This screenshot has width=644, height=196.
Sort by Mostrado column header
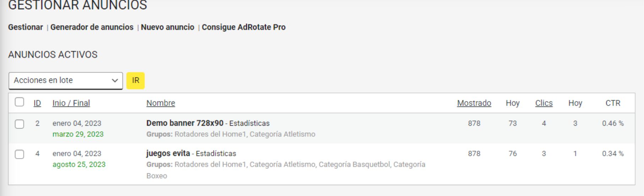click(474, 103)
